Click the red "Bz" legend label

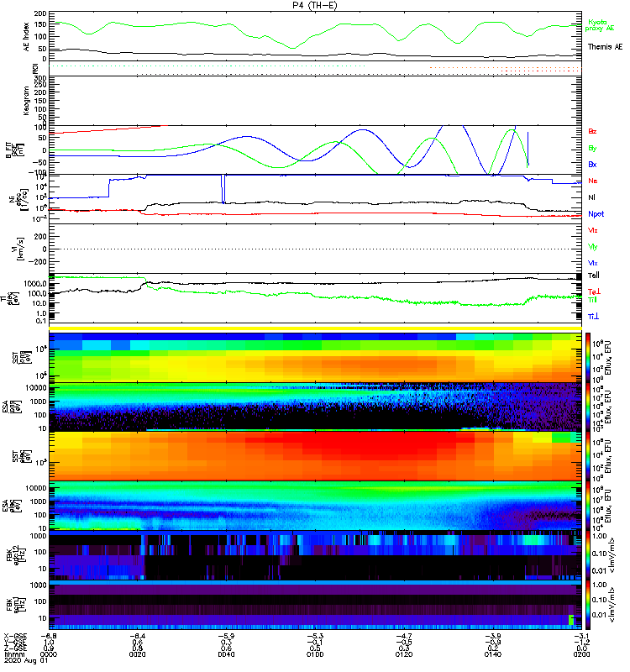click(592, 131)
